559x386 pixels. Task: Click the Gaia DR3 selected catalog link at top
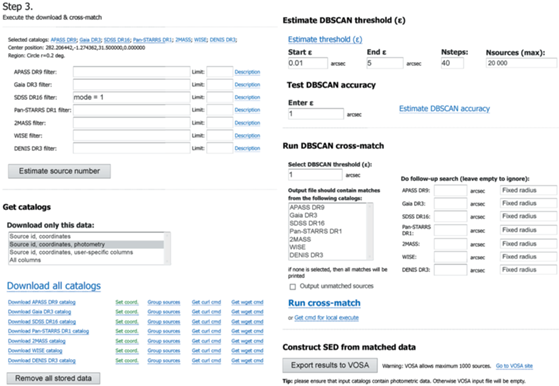point(90,40)
